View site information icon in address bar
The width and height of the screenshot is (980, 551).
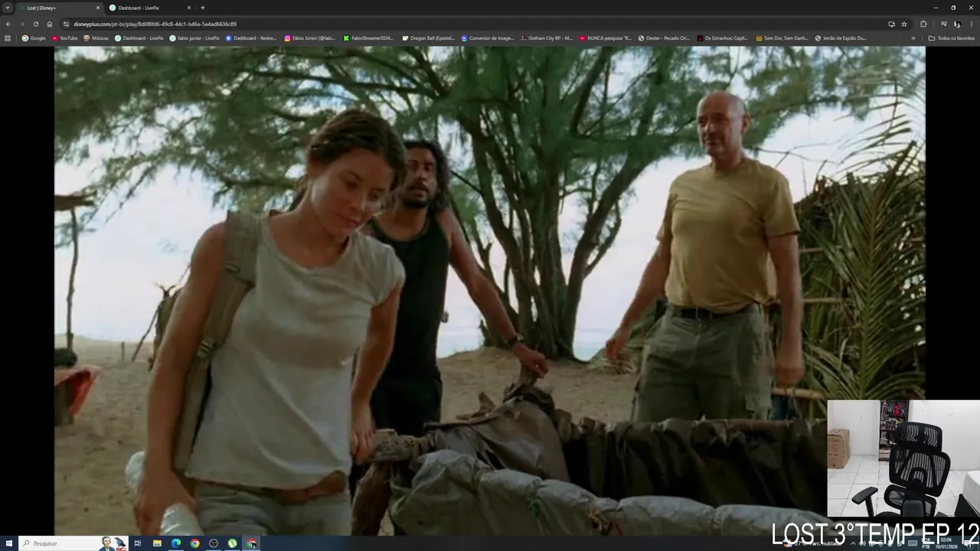67,24
